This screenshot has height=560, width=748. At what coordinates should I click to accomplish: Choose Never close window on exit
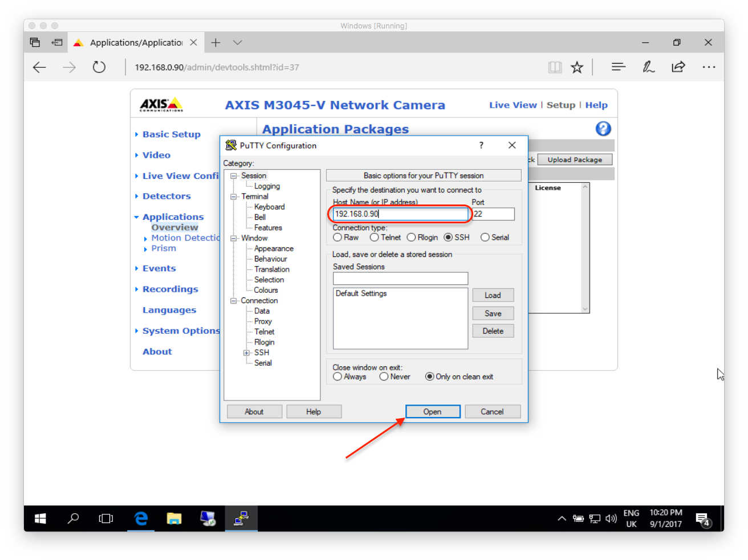click(384, 377)
